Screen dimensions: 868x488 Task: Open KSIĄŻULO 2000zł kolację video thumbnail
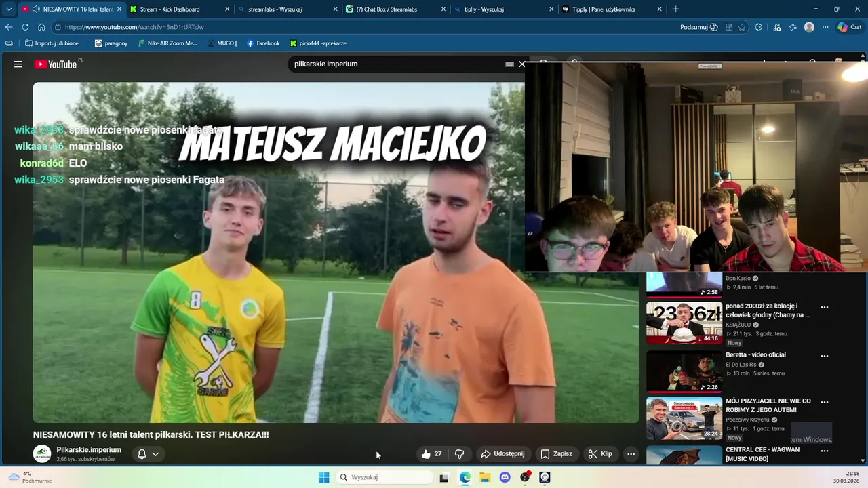click(684, 323)
